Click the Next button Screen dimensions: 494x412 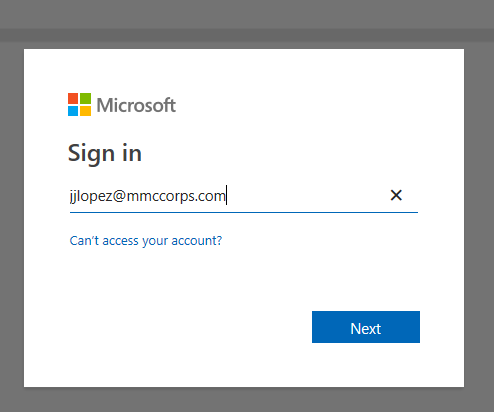coord(366,327)
